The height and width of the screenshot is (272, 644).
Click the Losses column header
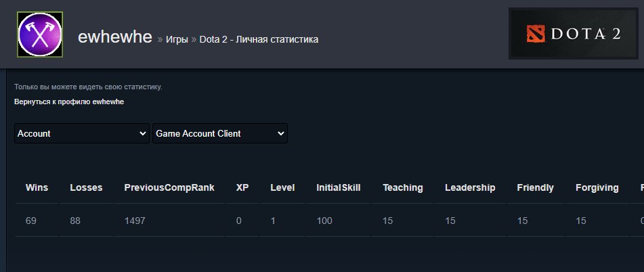[86, 187]
